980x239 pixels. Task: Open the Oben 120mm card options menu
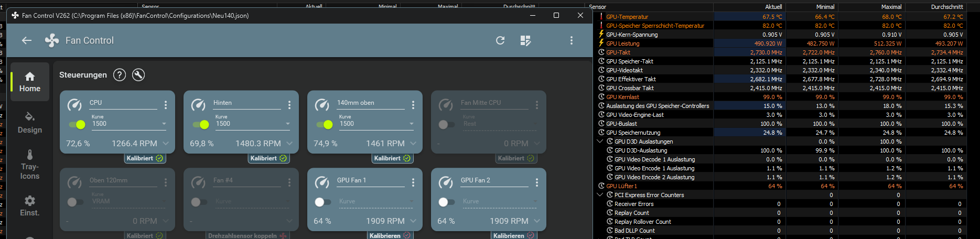click(166, 182)
